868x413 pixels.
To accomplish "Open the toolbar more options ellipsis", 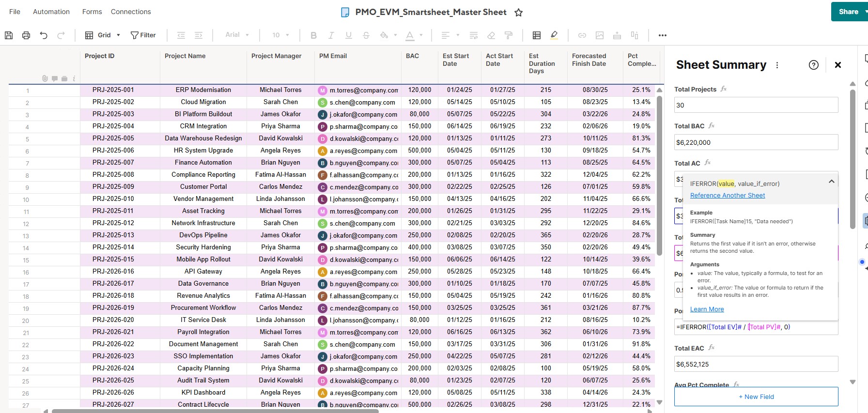I will point(663,35).
